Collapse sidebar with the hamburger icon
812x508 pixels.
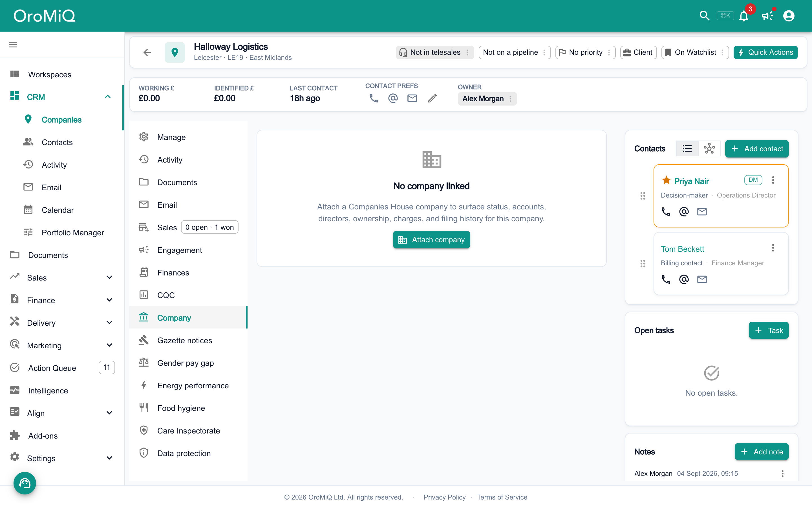(x=13, y=45)
